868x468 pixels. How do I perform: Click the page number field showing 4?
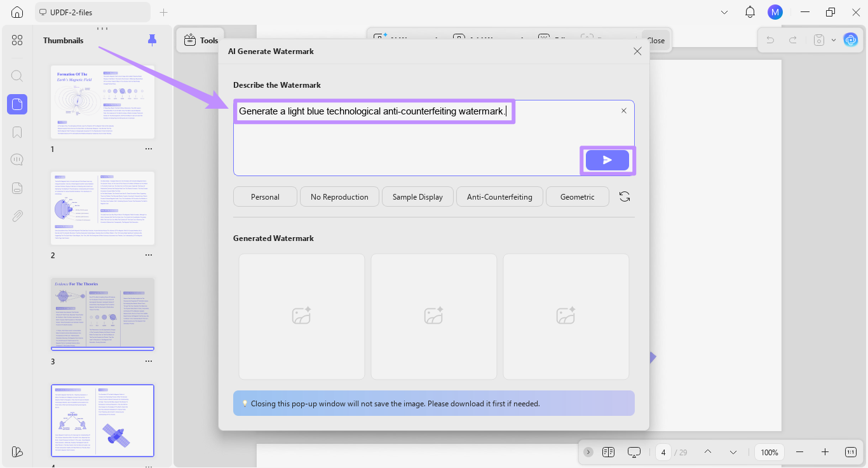(663, 452)
